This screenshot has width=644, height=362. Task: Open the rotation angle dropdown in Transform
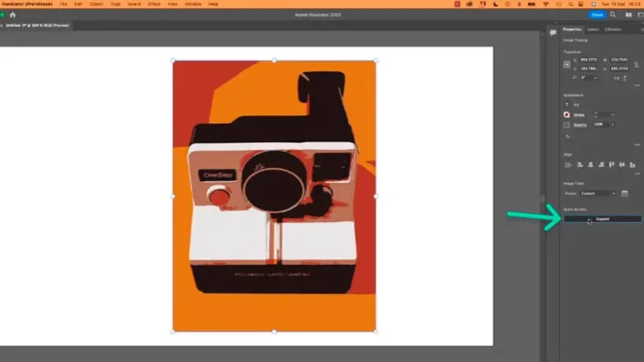click(596, 77)
